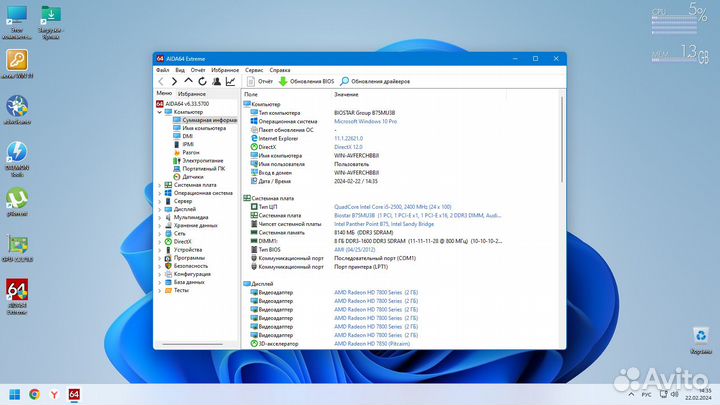Click the AIDA64 taskbar icon

pos(74,394)
